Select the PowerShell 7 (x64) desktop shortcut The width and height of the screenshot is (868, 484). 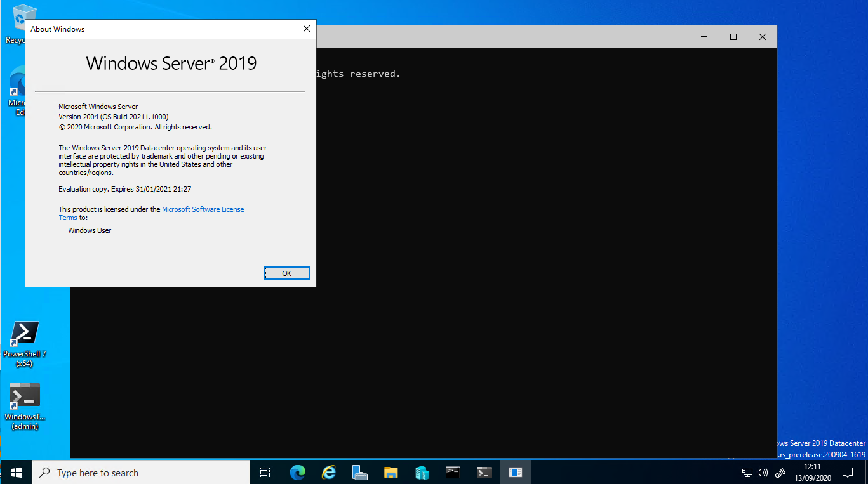24,344
